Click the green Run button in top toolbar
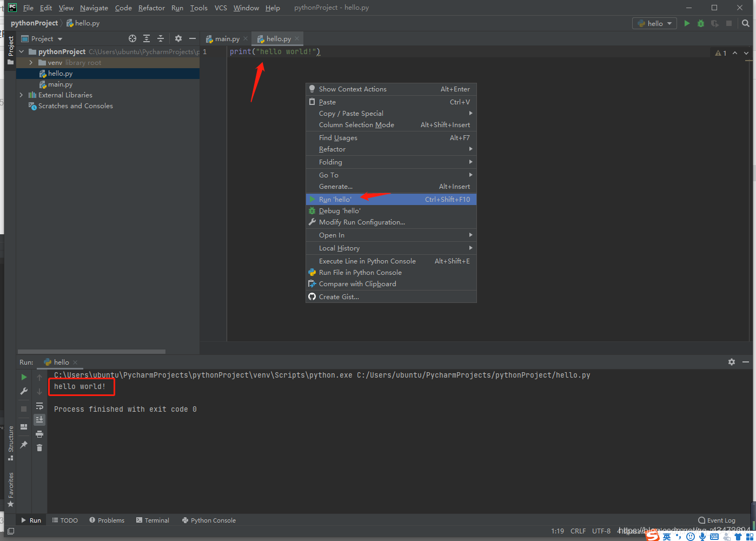Image resolution: width=756 pixels, height=541 pixels. 687,23
